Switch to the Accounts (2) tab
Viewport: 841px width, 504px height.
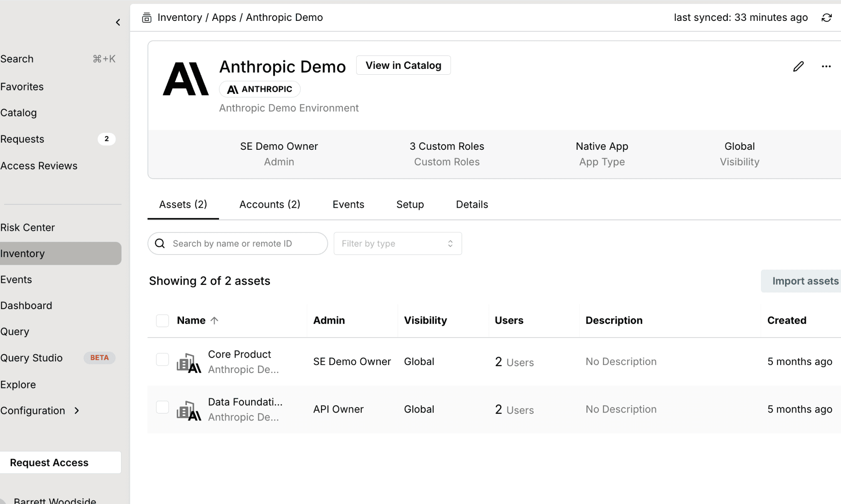coord(269,204)
